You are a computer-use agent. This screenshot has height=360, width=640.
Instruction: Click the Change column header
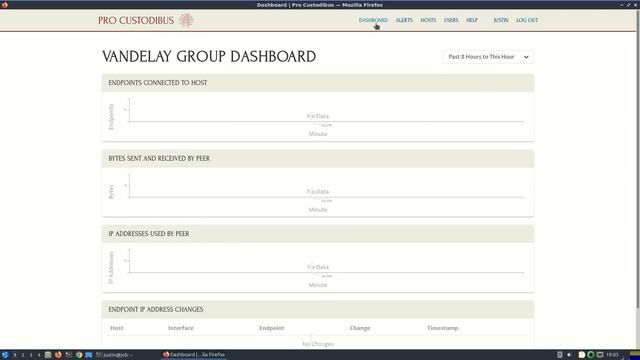click(x=360, y=328)
